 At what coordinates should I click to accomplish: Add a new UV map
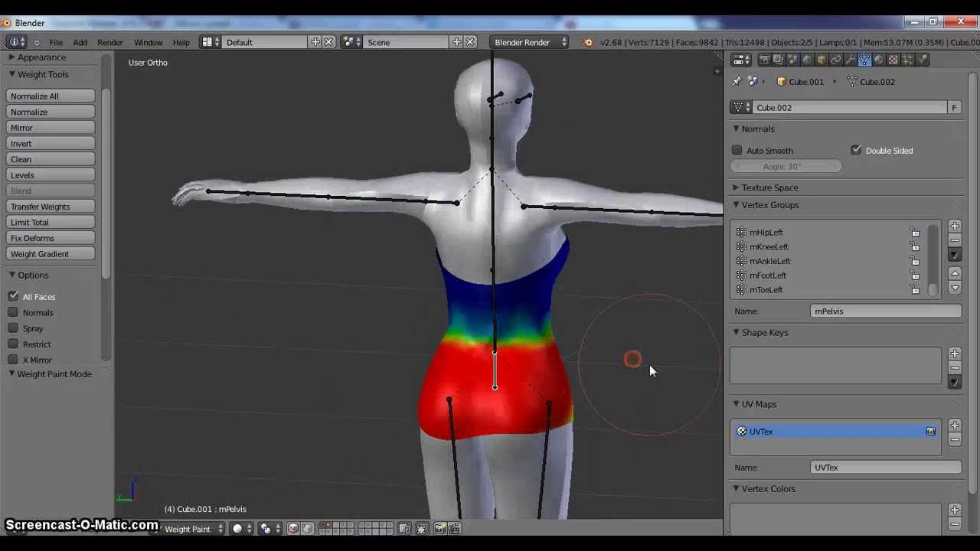955,425
